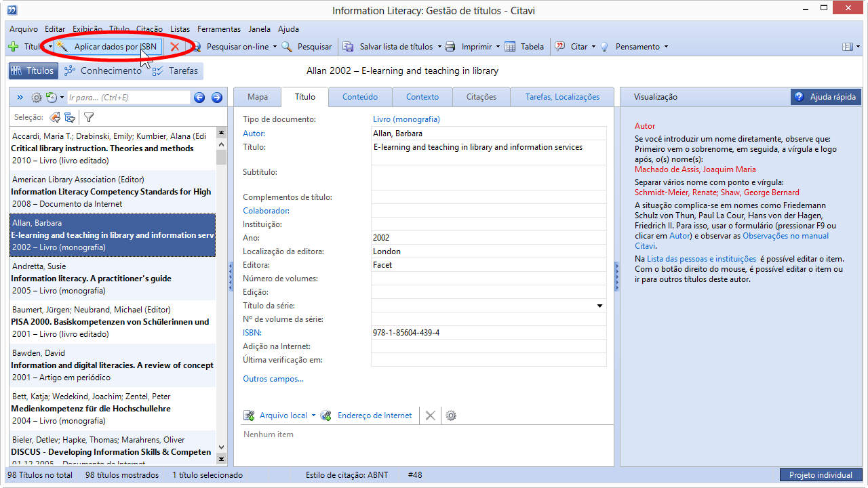Open Lista das pessoas e instituições link
The image size is (868, 488).
coord(701,259)
